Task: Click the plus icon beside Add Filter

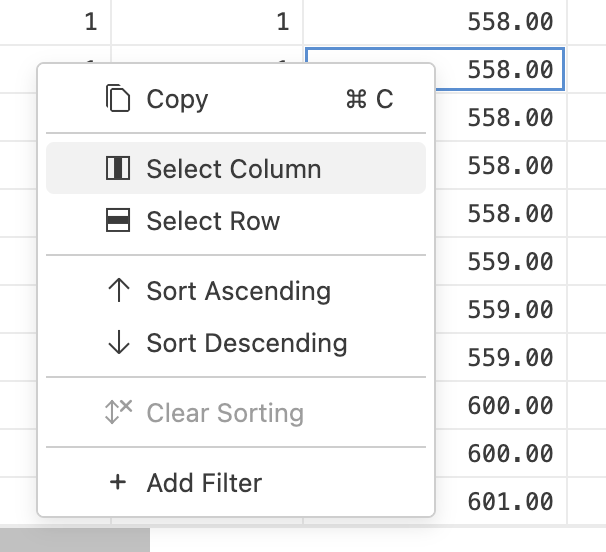Action: (x=118, y=483)
